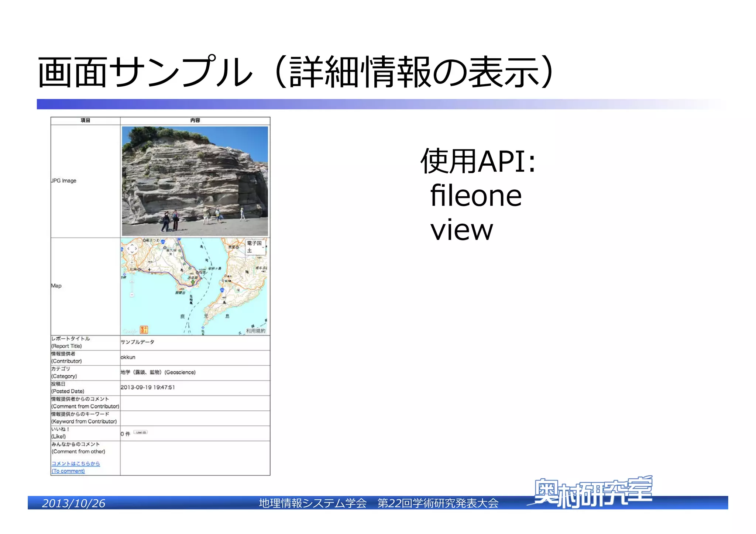Click the Map row label
The image size is (756, 534).
[x=56, y=286]
